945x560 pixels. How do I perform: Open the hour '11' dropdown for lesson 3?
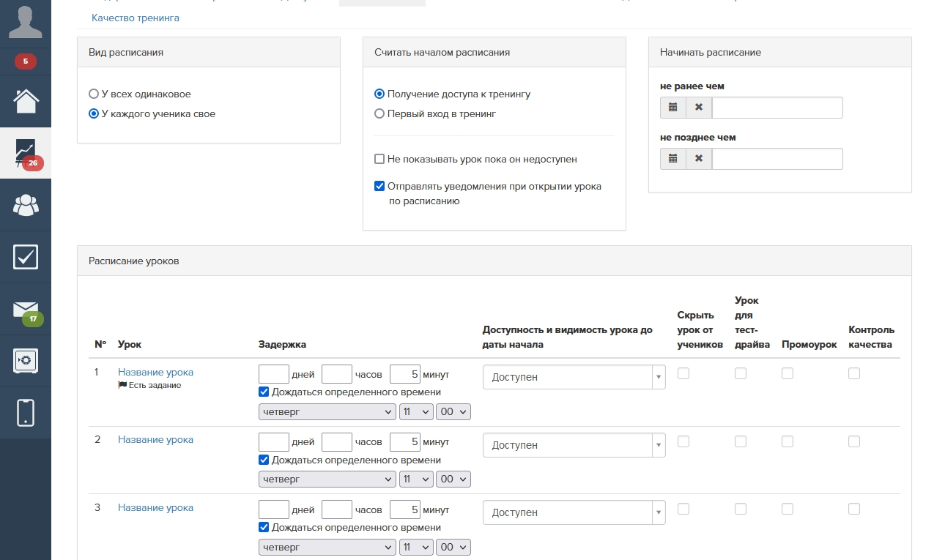click(x=416, y=547)
